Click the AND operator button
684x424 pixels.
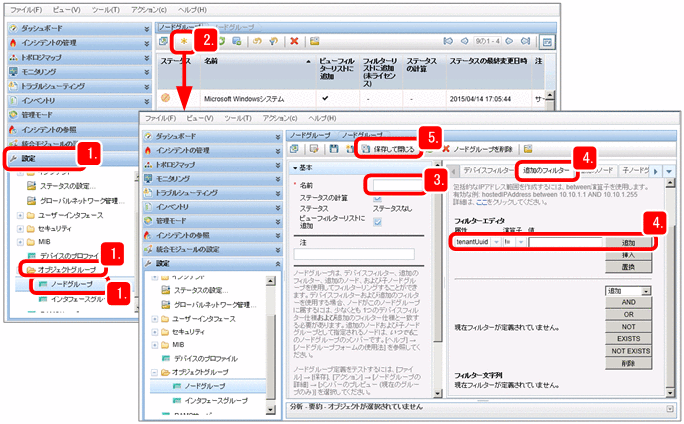tap(628, 302)
